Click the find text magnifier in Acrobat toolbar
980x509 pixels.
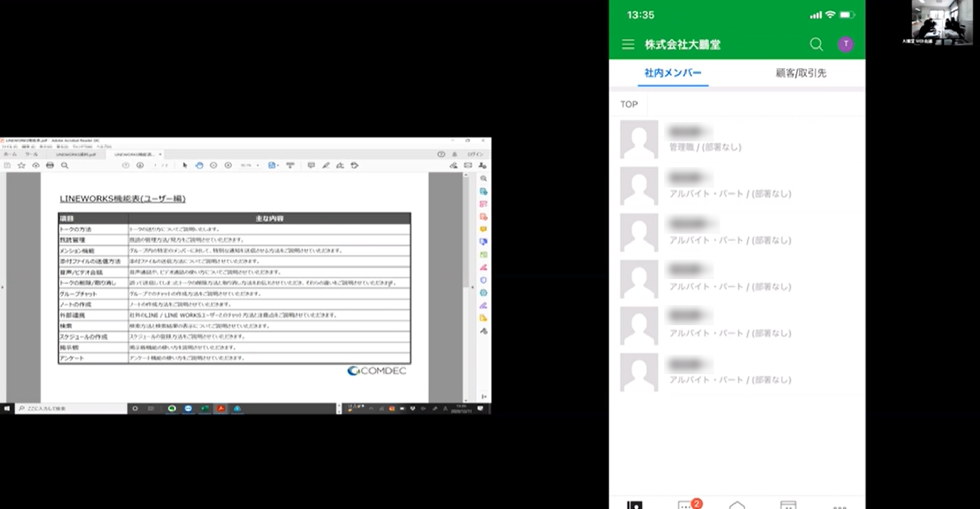click(65, 165)
